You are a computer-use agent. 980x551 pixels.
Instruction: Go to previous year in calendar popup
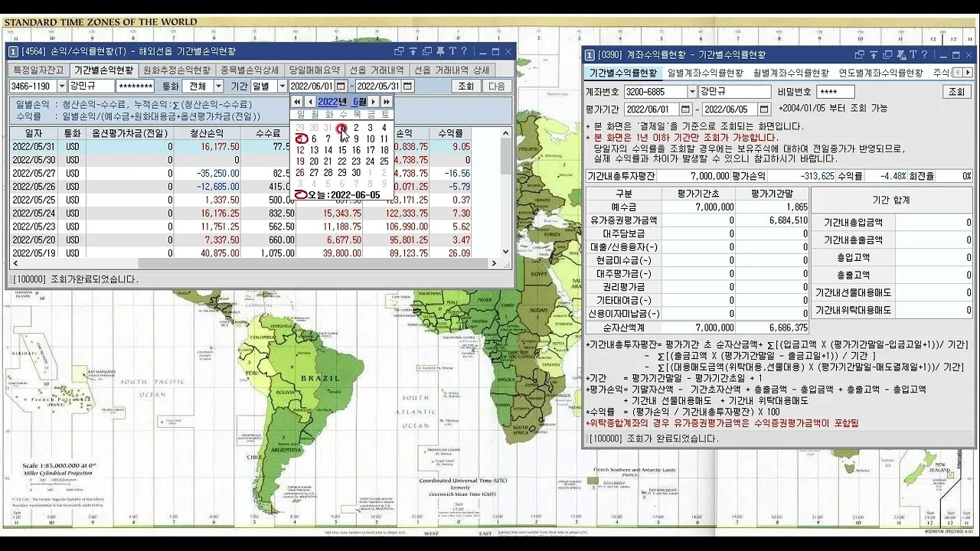coord(297,102)
